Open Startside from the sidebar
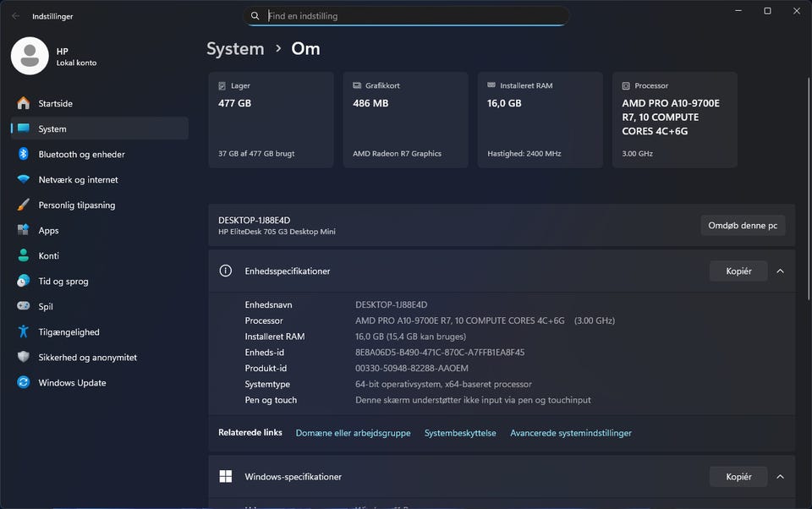The width and height of the screenshot is (812, 509). [55, 103]
